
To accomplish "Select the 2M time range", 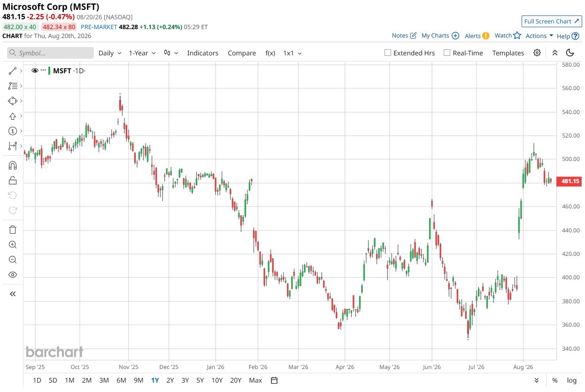I will click(x=87, y=380).
